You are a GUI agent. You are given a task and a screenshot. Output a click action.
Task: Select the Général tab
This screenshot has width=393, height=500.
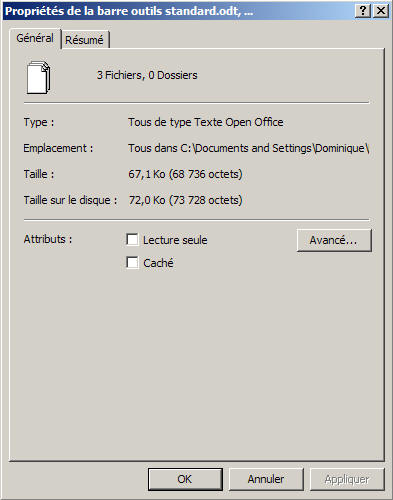[x=35, y=38]
